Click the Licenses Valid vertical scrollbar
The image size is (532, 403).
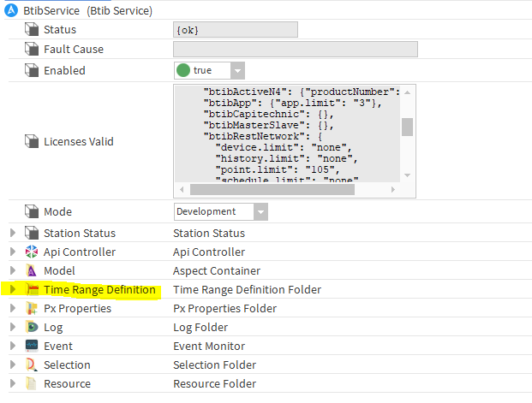407,127
